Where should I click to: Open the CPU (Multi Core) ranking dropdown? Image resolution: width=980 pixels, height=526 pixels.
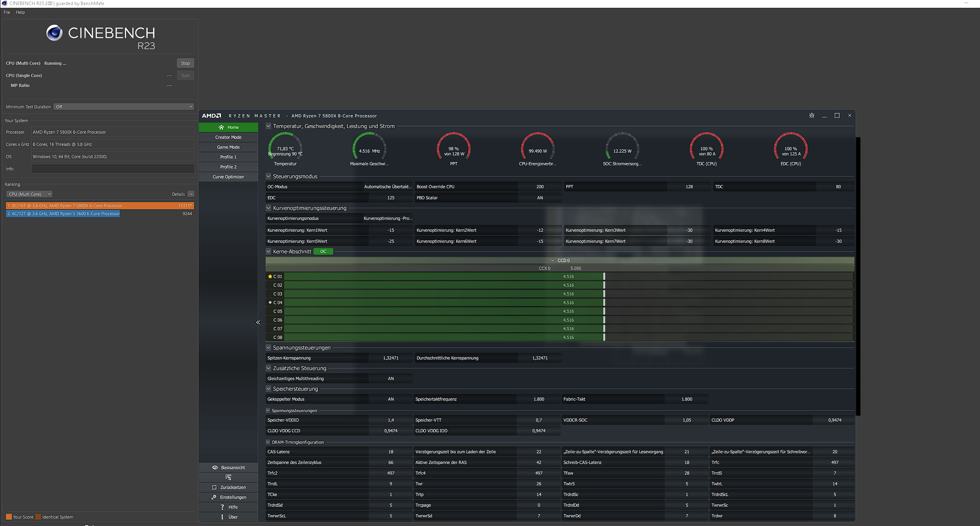(29, 194)
